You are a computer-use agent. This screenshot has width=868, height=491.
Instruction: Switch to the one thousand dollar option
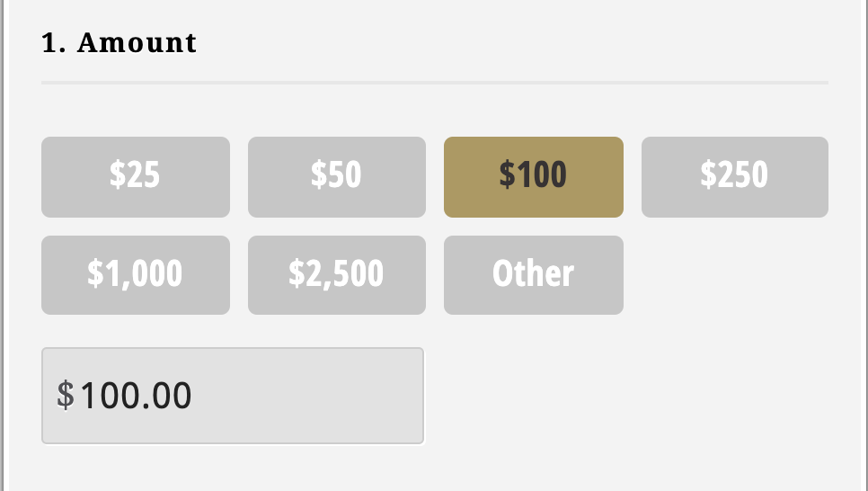pyautogui.click(x=136, y=274)
